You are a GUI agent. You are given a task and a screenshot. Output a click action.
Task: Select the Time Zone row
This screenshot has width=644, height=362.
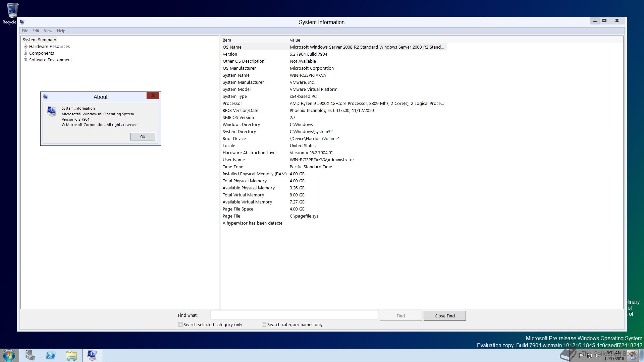coord(334,167)
